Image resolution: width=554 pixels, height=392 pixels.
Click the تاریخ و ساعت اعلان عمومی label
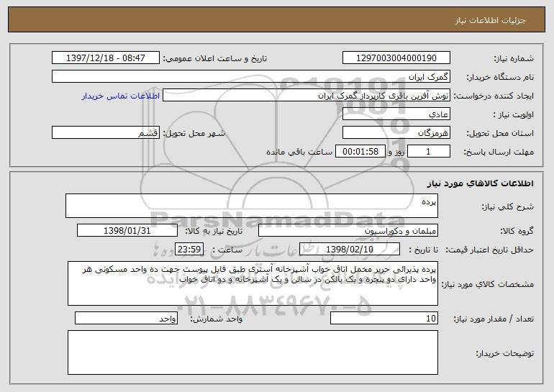(x=215, y=59)
